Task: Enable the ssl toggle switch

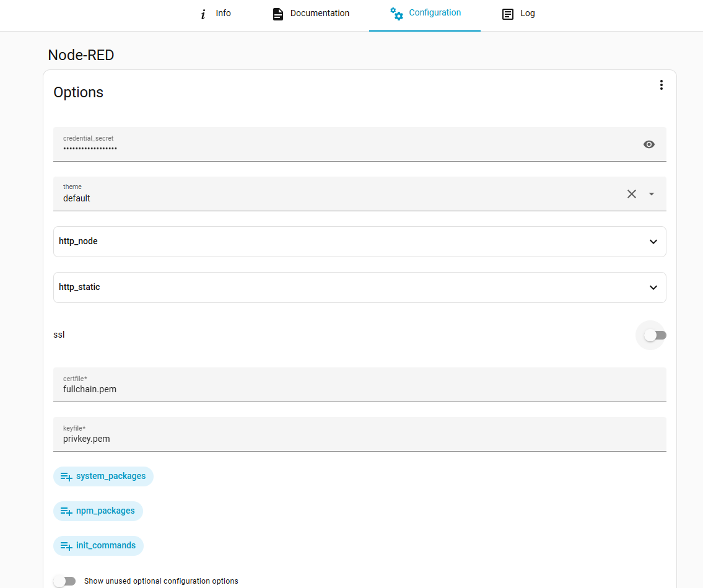Action: pos(655,335)
